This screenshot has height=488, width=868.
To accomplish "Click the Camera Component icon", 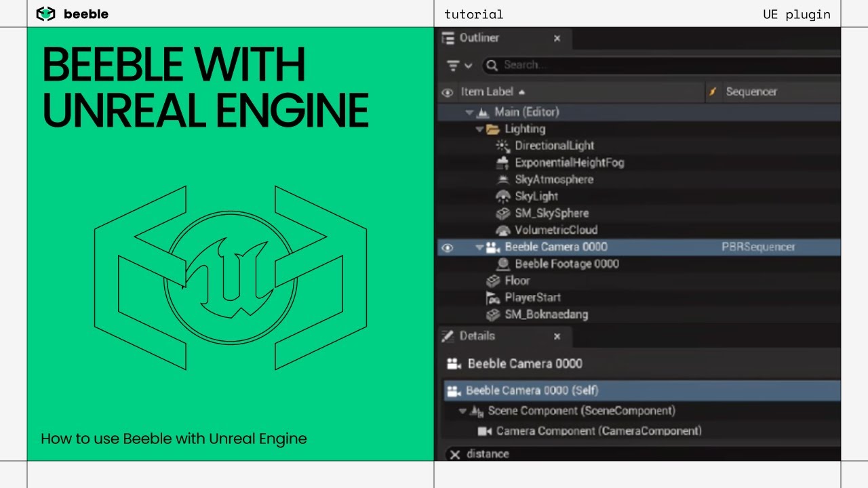I will (x=484, y=431).
